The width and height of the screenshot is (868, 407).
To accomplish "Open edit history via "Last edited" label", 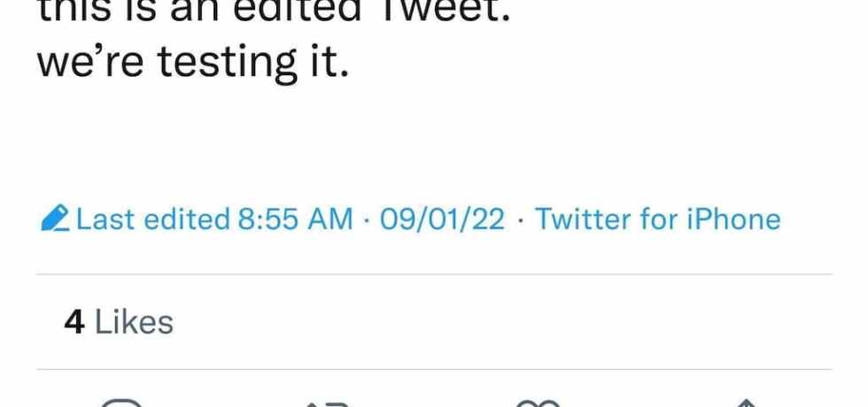I will click(152, 219).
